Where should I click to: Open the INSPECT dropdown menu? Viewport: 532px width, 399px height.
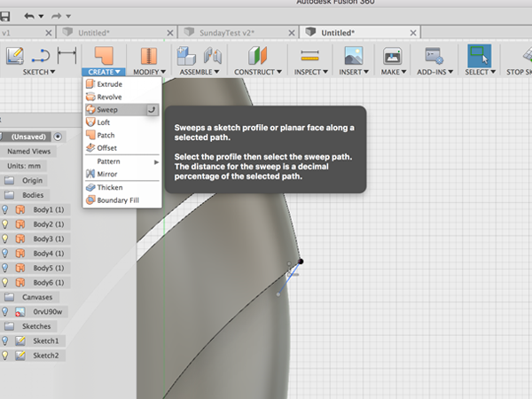pyautogui.click(x=311, y=72)
